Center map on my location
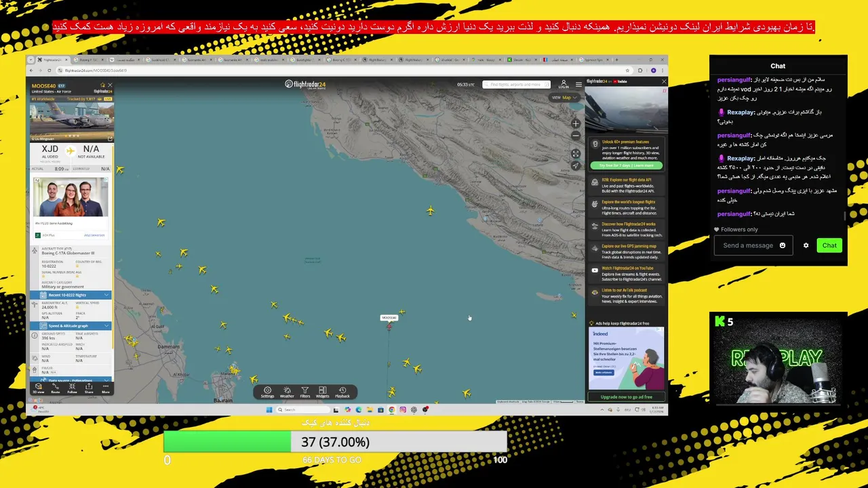 click(x=576, y=165)
